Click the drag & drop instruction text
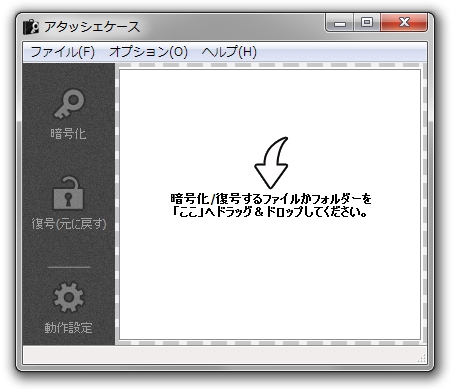Image resolution: width=452 pixels, height=389 pixels. (271, 205)
